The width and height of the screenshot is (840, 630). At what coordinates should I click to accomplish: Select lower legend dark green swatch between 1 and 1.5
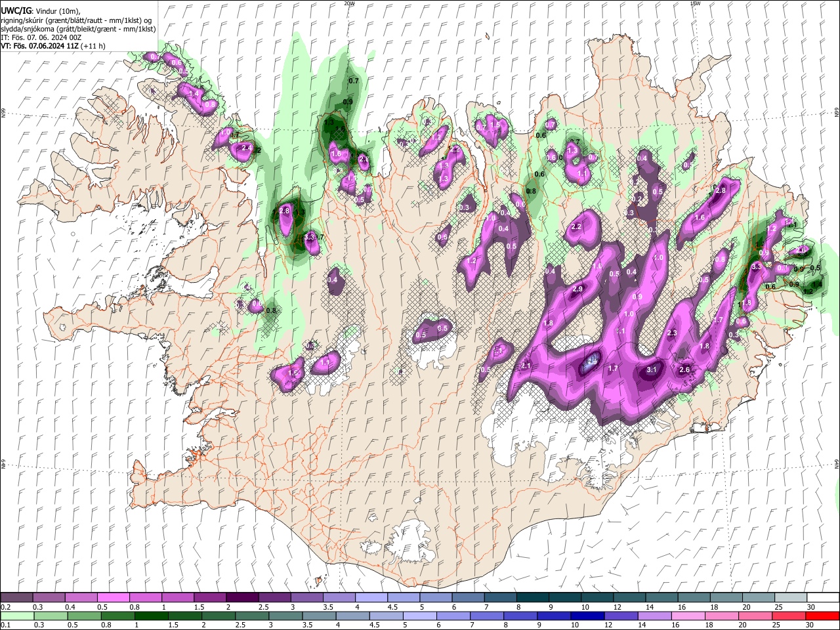(152, 616)
